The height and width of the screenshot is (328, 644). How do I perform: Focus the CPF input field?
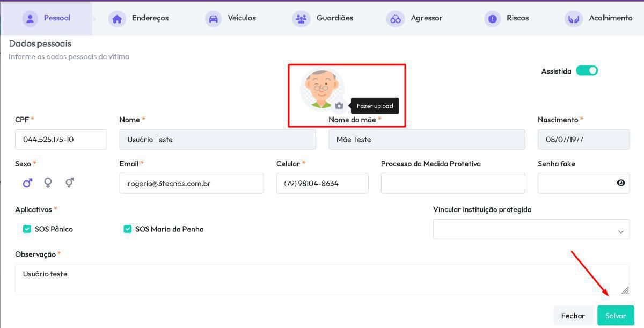(61, 140)
